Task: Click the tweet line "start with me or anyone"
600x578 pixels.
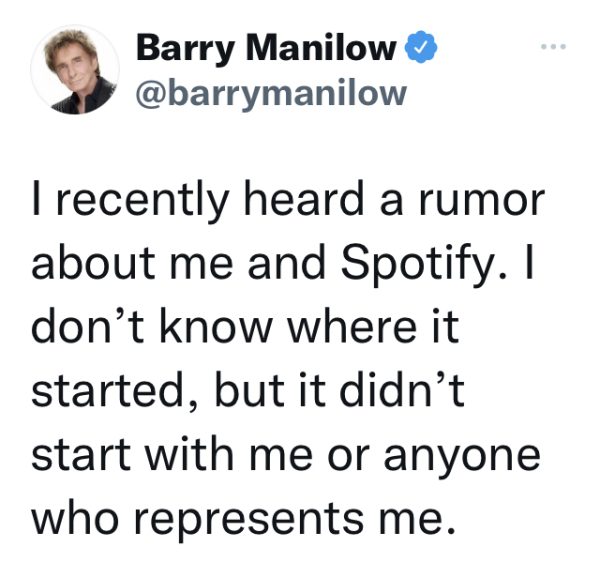Action: (286, 456)
